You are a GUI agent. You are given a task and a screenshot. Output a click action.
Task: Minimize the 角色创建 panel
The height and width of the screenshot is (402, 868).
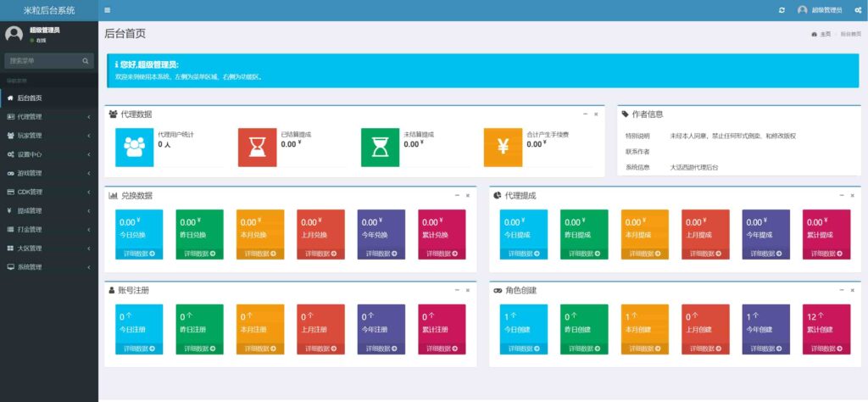841,290
